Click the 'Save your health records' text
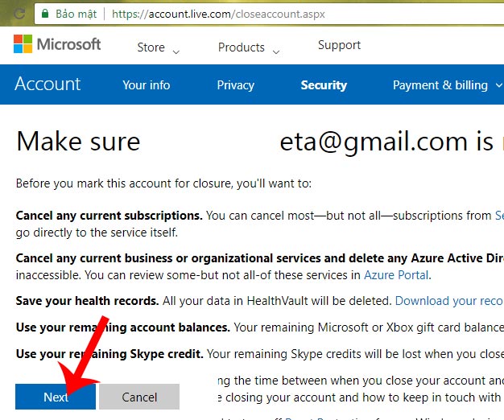Screen dimensions: 504x420 87,301
